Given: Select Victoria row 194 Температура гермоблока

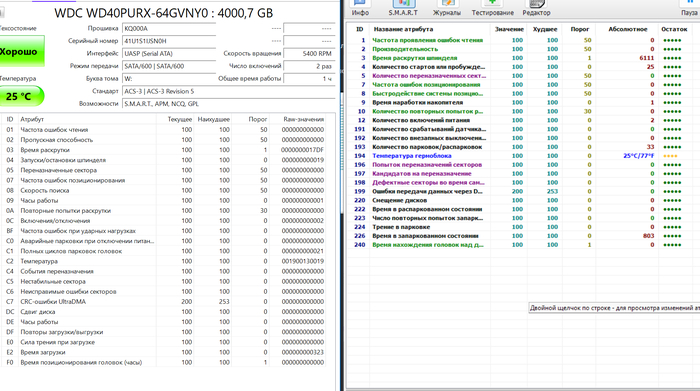Looking at the screenshot, I should tap(523, 156).
